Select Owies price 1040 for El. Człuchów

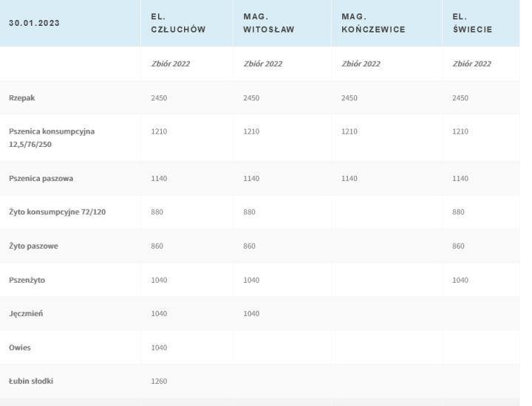[x=160, y=348]
